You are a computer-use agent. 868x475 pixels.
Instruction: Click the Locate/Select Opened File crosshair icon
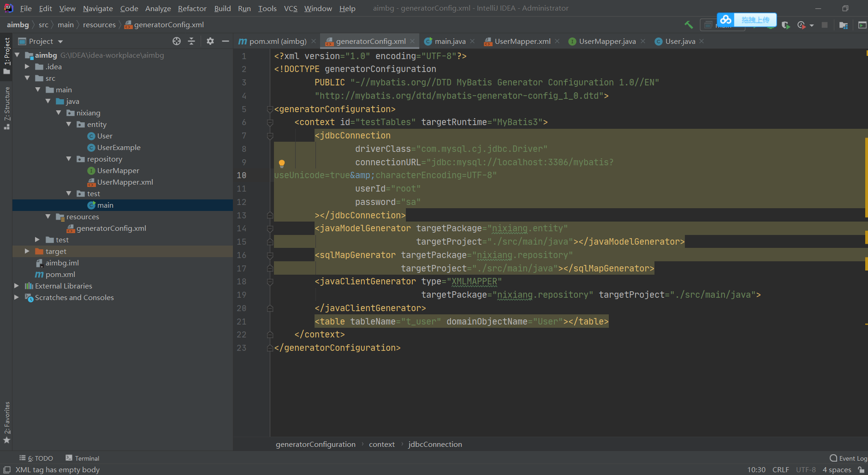pos(177,41)
